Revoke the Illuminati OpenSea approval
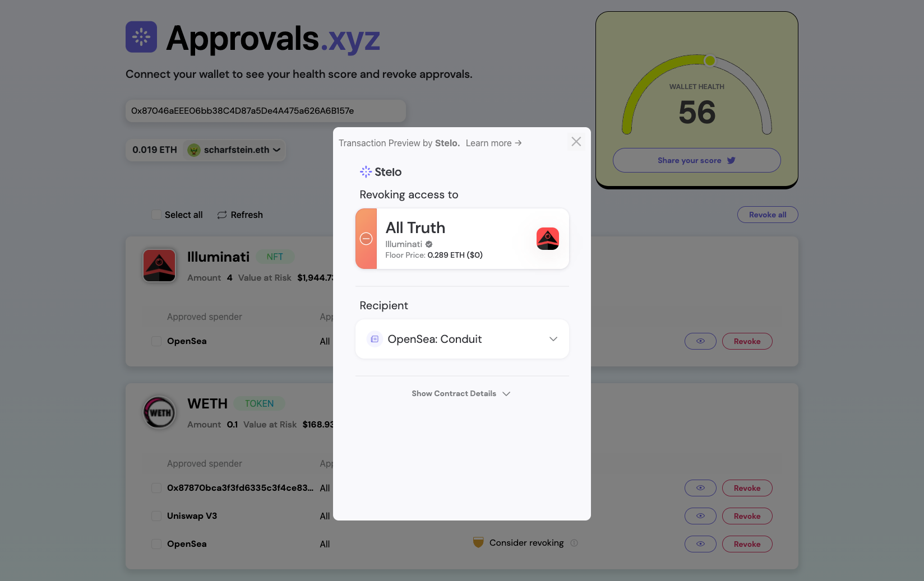Screen dimensions: 924x581 tap(747, 341)
